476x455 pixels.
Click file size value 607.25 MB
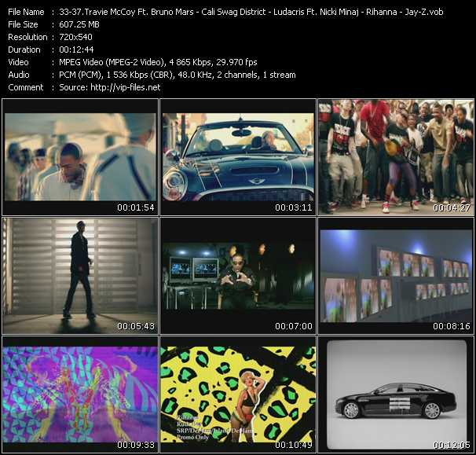(x=79, y=24)
